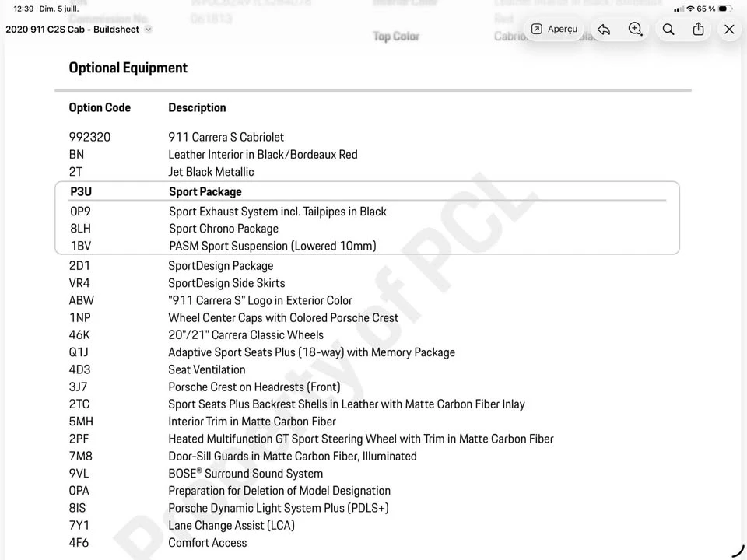Screen dimensions: 747x560
Task: Select option code 46K
Action: 79,334
